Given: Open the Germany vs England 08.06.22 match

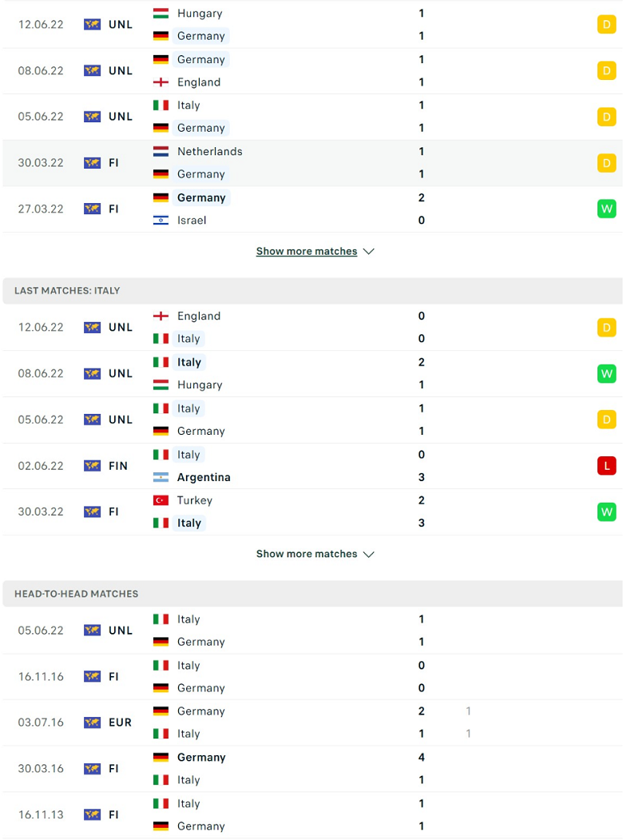Looking at the screenshot, I should (312, 70).
